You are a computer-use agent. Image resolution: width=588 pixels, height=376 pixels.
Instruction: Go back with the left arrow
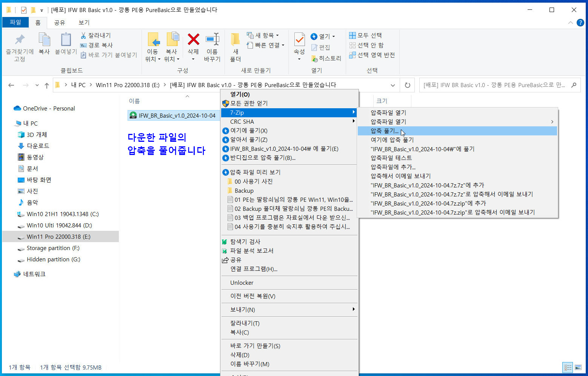click(x=11, y=85)
